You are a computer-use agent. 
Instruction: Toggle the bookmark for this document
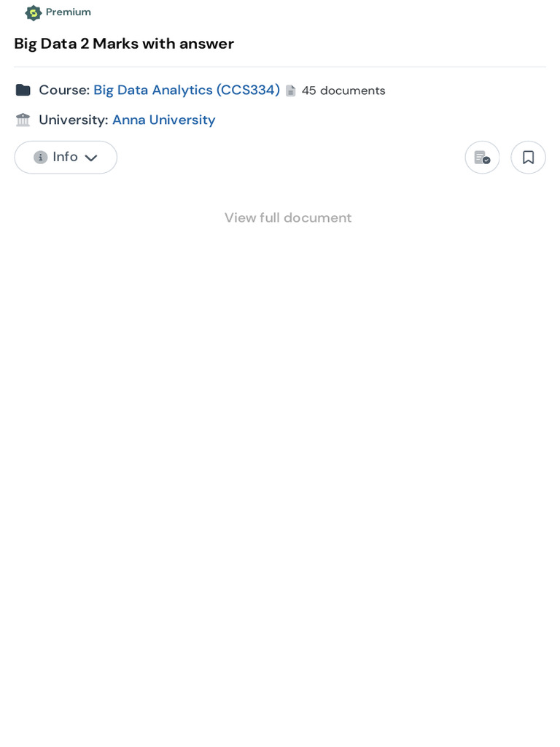pyautogui.click(x=528, y=157)
